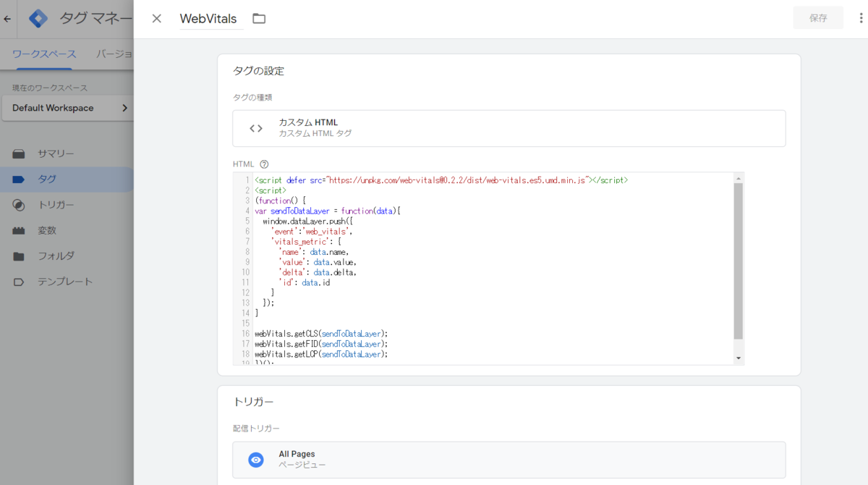Click the HTML editor scroll up arrow
This screenshot has height=485, width=868.
[x=738, y=178]
